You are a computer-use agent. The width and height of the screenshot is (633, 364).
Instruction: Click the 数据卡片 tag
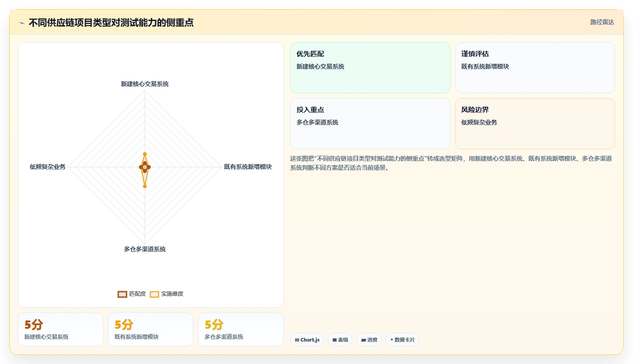tap(402, 340)
